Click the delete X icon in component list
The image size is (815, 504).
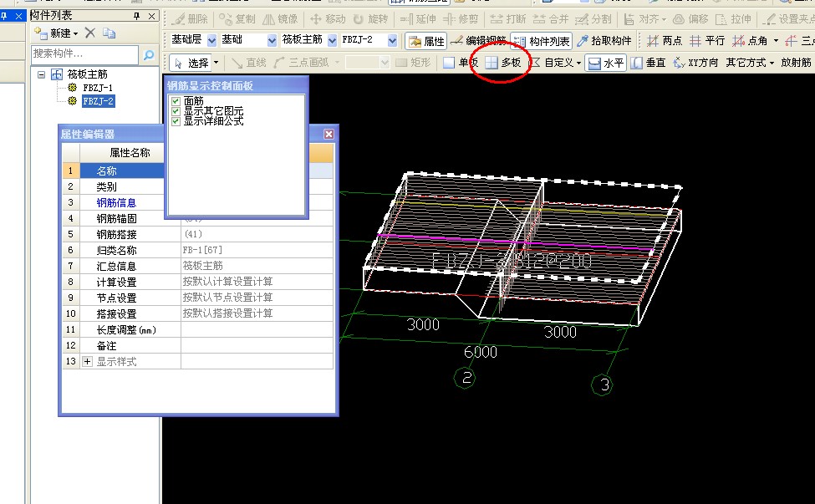(90, 33)
